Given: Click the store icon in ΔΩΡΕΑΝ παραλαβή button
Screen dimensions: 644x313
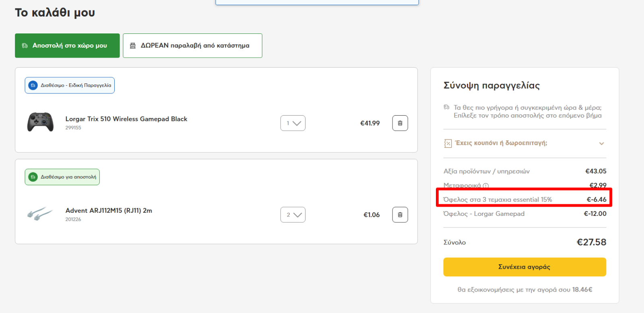Looking at the screenshot, I should 133,46.
